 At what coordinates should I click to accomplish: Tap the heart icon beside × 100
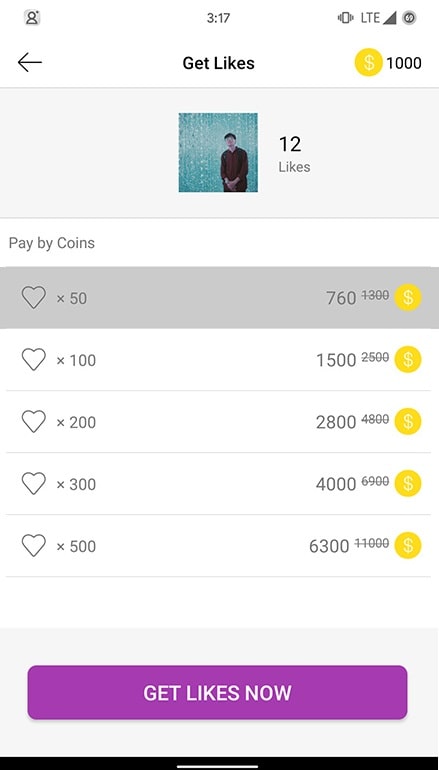coord(34,359)
